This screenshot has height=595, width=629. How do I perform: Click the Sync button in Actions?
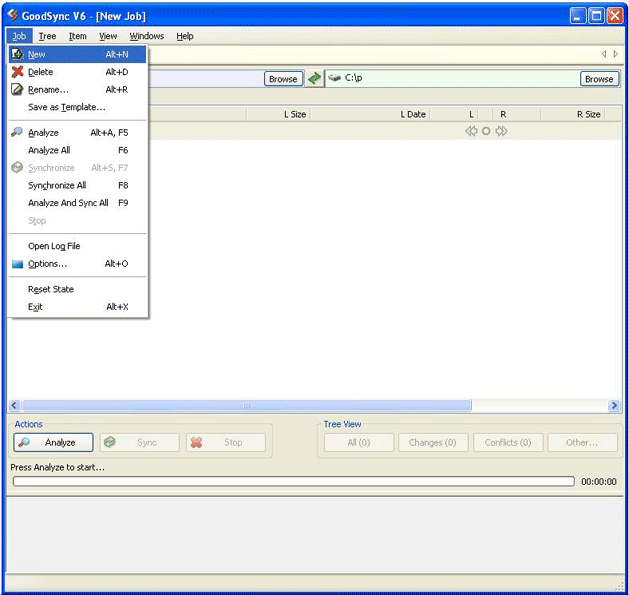(x=140, y=443)
